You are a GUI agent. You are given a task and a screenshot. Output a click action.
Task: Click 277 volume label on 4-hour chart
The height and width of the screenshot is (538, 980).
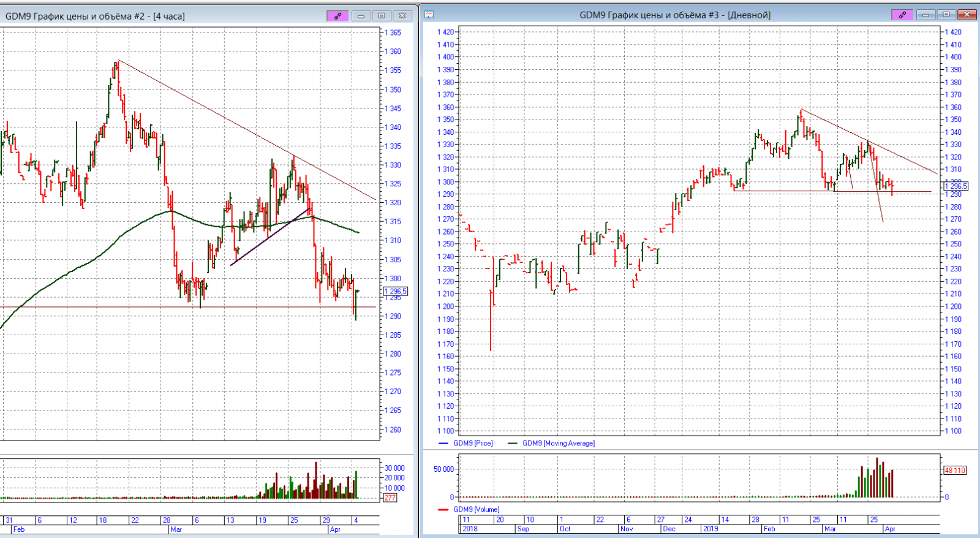pos(390,498)
